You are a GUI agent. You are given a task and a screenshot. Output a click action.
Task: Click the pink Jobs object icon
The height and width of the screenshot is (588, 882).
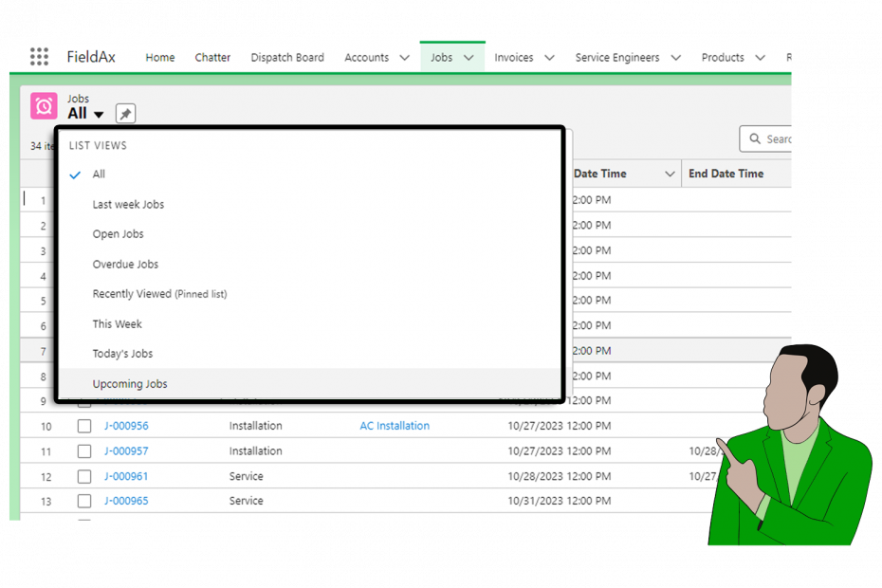coord(43,105)
